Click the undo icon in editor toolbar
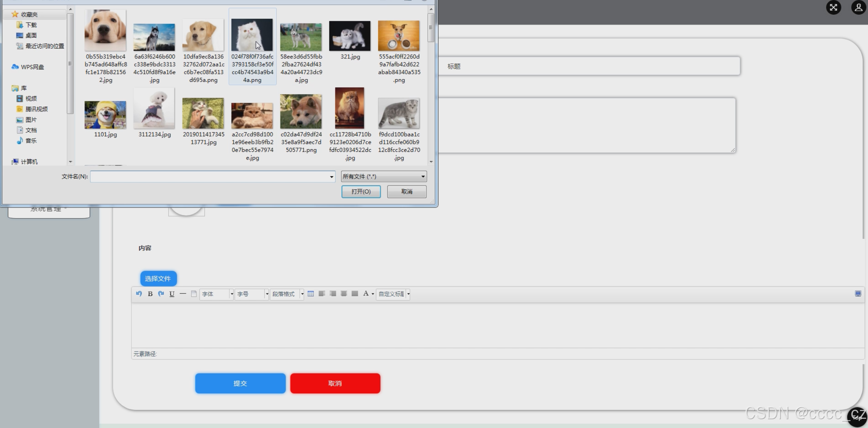 [139, 294]
